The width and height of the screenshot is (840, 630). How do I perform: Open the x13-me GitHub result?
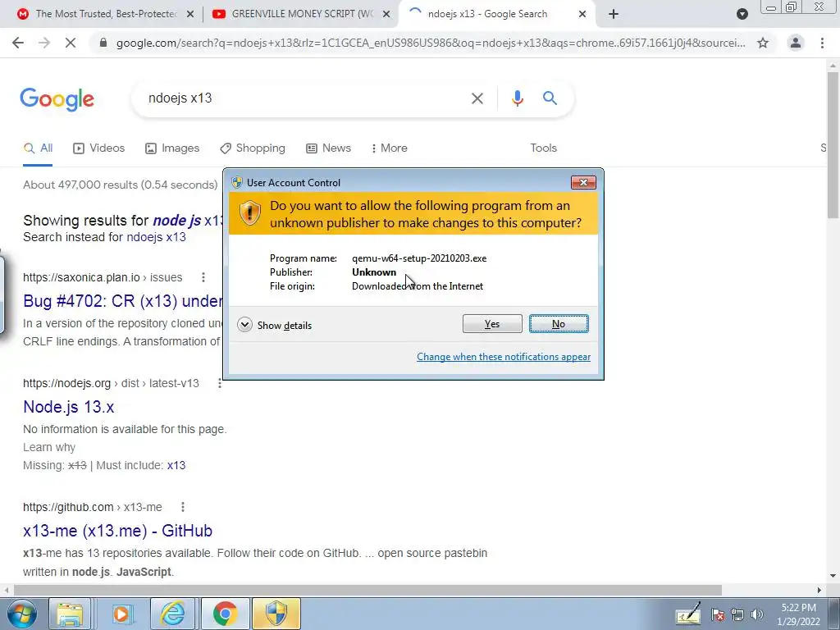coord(118,531)
